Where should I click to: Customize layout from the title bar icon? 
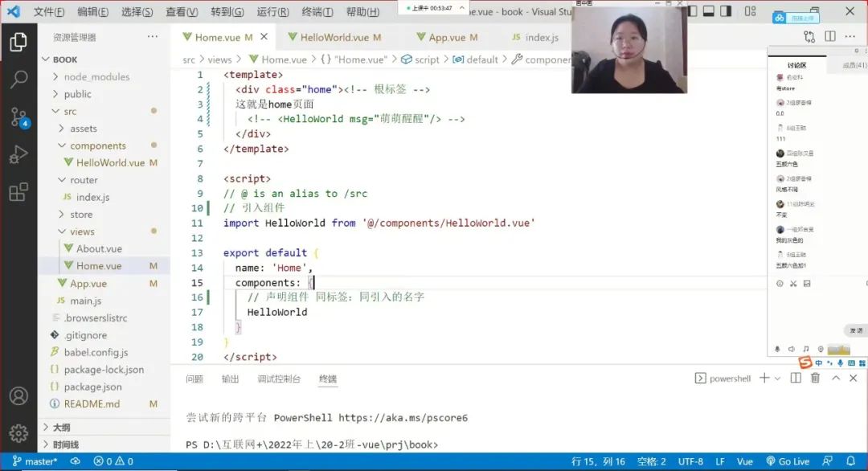750,11
